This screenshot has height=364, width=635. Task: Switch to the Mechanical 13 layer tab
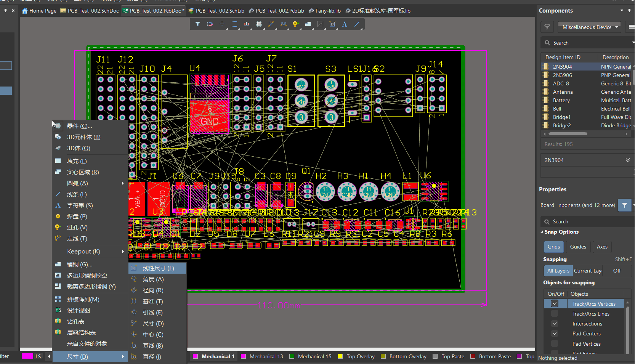pos(262,356)
